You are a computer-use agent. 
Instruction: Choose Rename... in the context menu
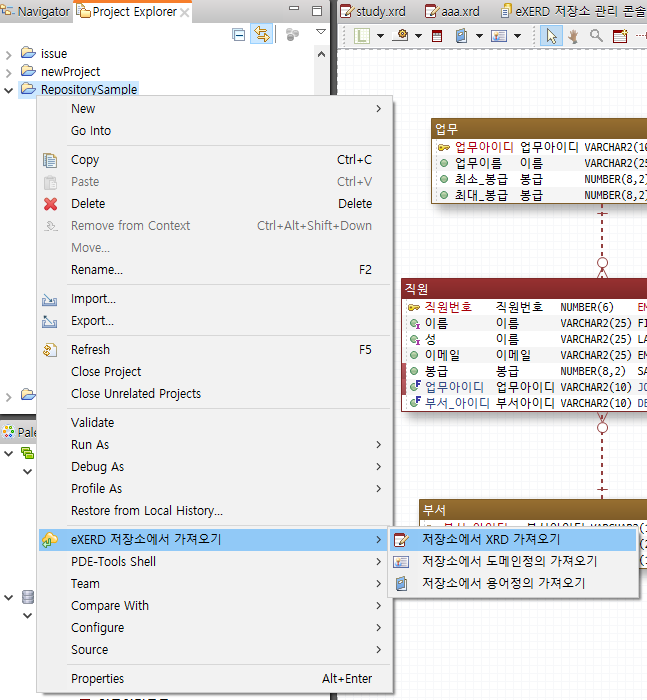pos(215,270)
